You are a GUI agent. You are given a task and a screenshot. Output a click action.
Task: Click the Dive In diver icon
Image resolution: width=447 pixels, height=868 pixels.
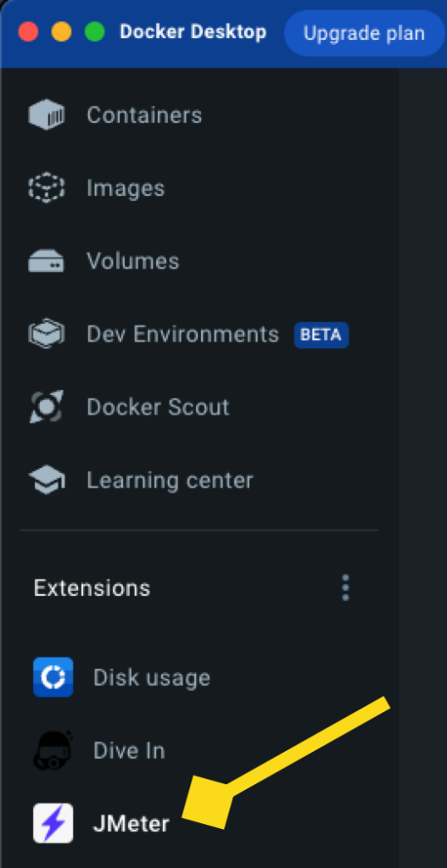(53, 750)
